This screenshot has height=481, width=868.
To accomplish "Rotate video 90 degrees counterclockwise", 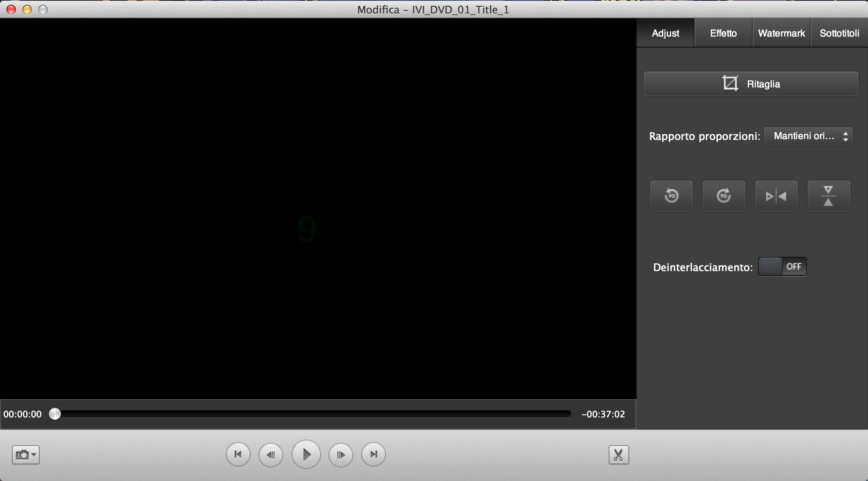I will click(671, 196).
